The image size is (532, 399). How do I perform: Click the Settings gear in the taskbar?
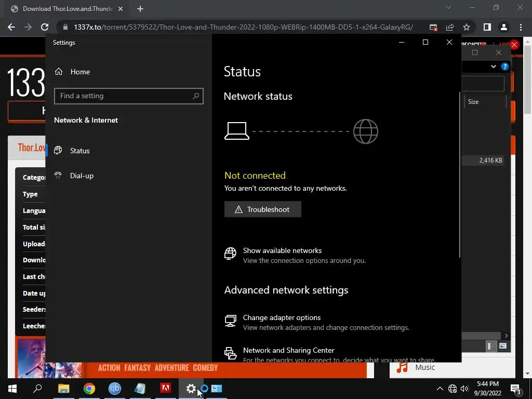pos(191,389)
